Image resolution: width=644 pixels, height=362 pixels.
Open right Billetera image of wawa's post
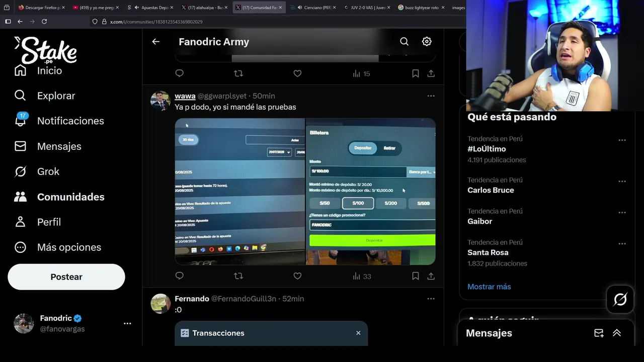[x=371, y=192]
